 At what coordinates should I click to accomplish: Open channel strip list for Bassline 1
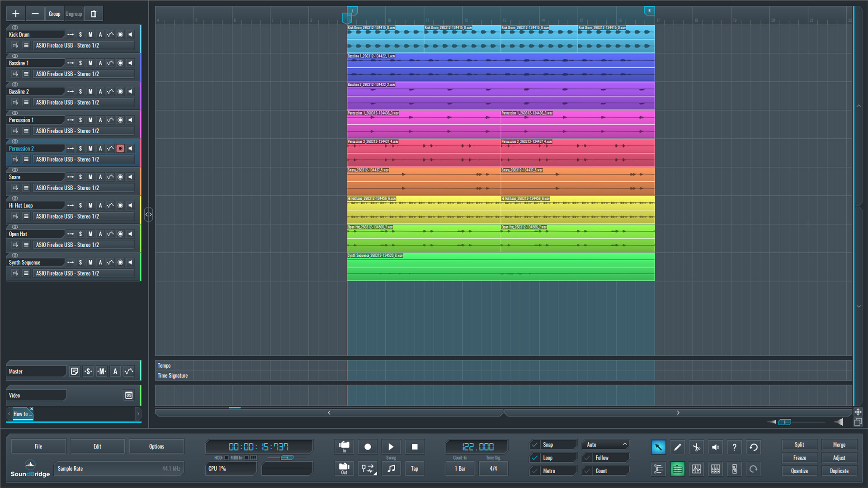tap(26, 74)
